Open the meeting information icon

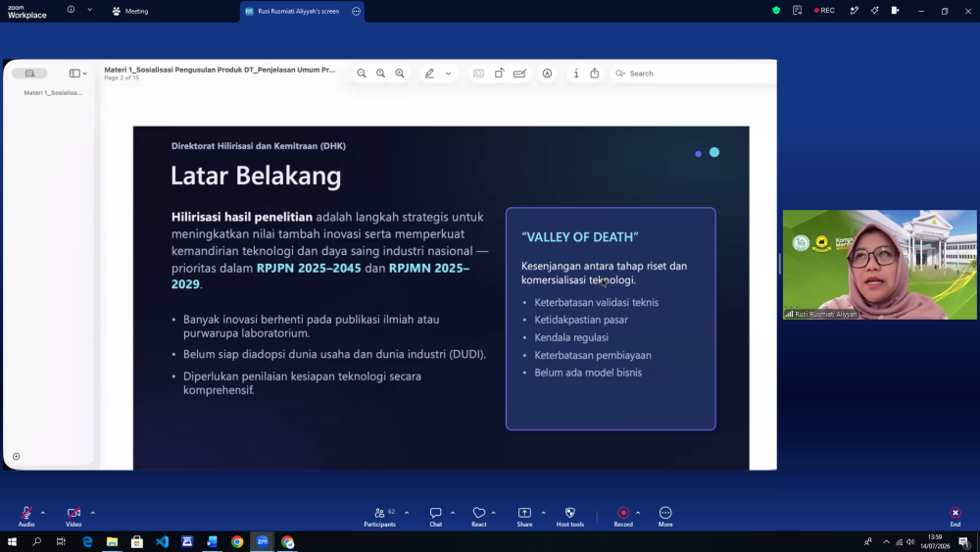[71, 10]
